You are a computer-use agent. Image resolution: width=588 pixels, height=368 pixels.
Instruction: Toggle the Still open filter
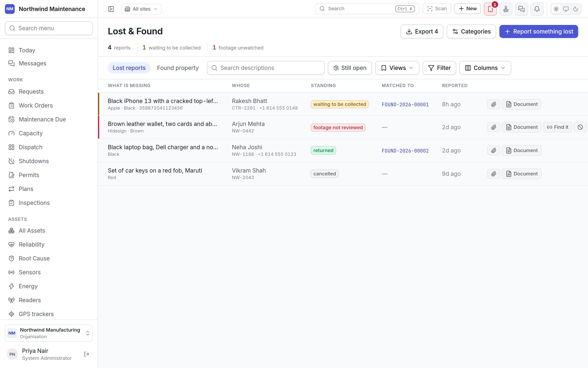tap(350, 68)
